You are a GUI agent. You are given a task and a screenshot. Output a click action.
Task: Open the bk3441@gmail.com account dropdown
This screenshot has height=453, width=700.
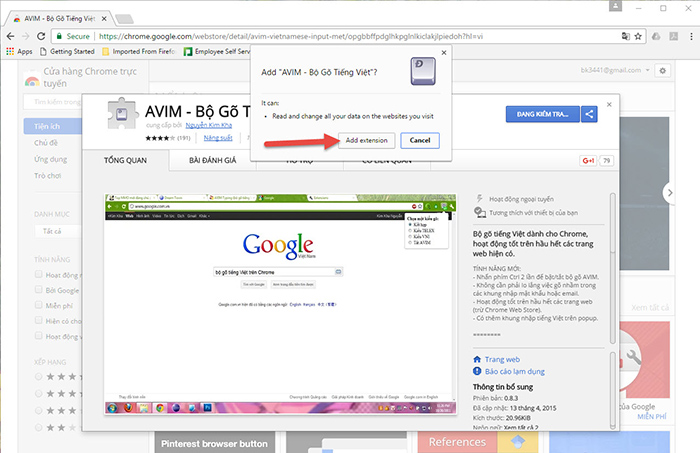615,70
